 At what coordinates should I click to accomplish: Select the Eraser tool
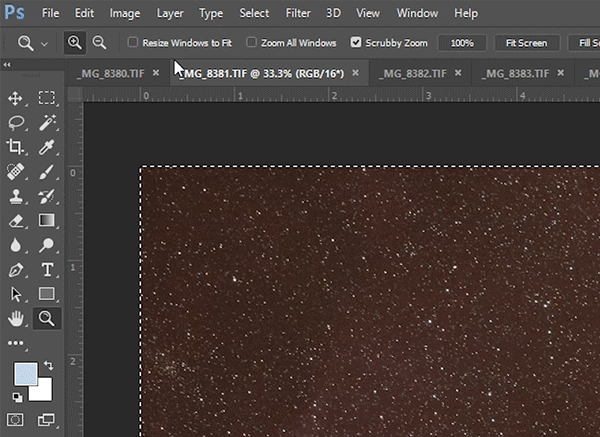(15, 221)
